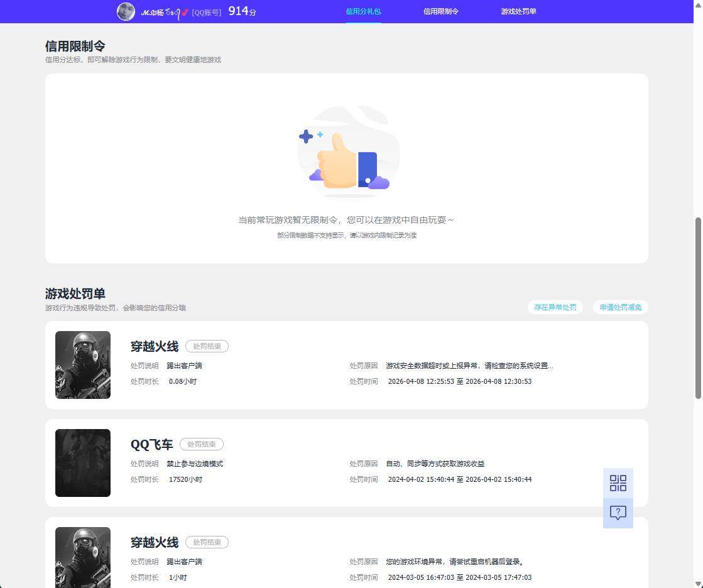Click the reason 自动、同步等方式获取游戏收益
Viewport: 703px width, 588px height.
(x=435, y=464)
